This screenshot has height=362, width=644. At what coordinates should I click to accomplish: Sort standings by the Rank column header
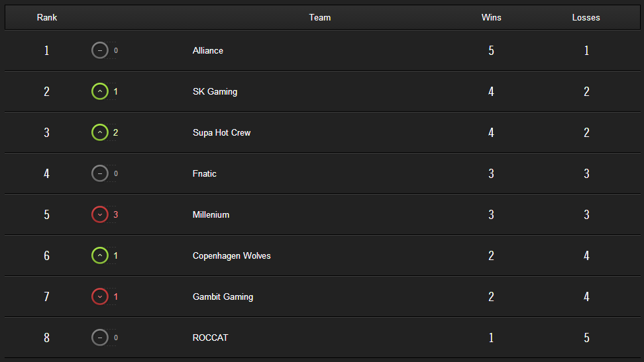[x=47, y=18]
